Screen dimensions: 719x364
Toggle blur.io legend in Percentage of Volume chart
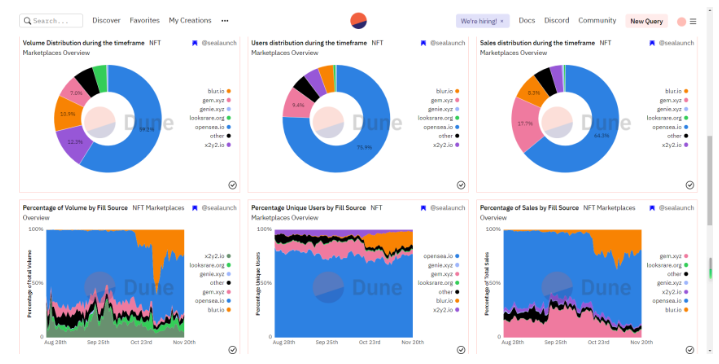coord(219,310)
